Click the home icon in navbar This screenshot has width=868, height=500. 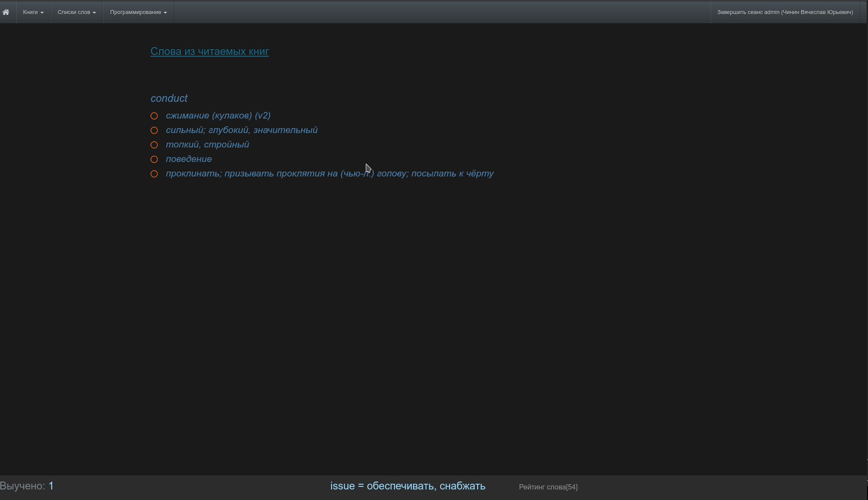pos(6,12)
